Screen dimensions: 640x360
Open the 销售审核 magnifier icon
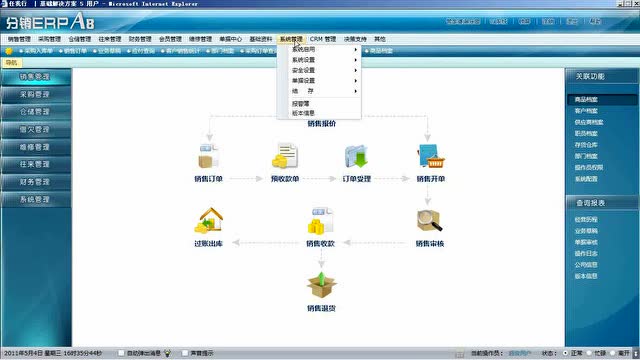(429, 220)
